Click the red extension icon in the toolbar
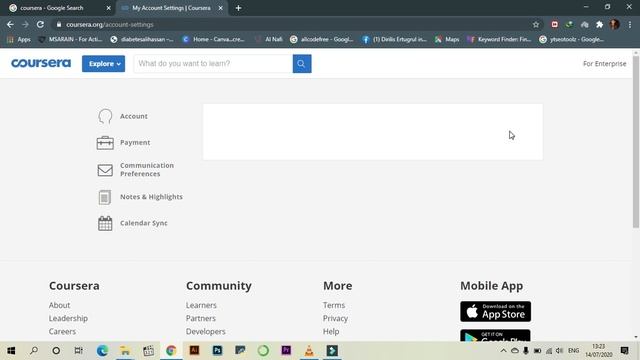Image resolution: width=640 pixels, height=360 pixels. click(554, 24)
